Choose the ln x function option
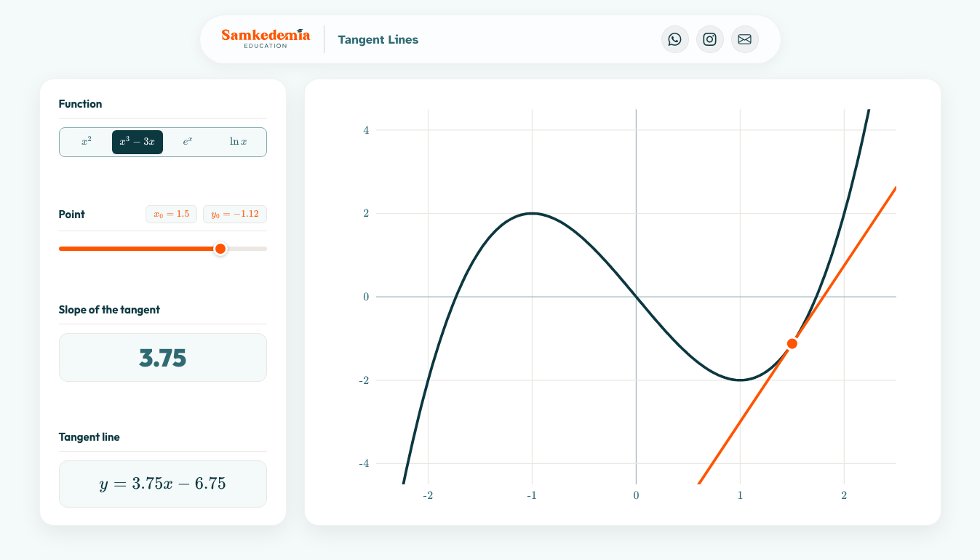 [x=239, y=142]
